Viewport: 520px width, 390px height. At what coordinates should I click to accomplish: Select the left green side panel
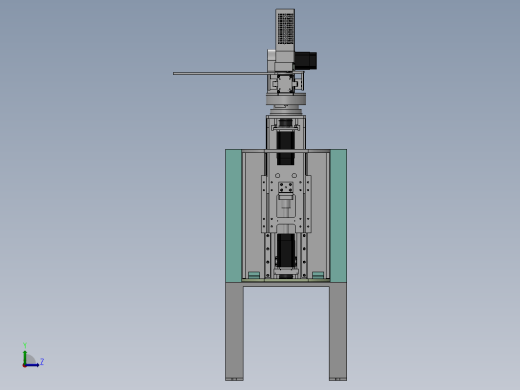click(233, 216)
